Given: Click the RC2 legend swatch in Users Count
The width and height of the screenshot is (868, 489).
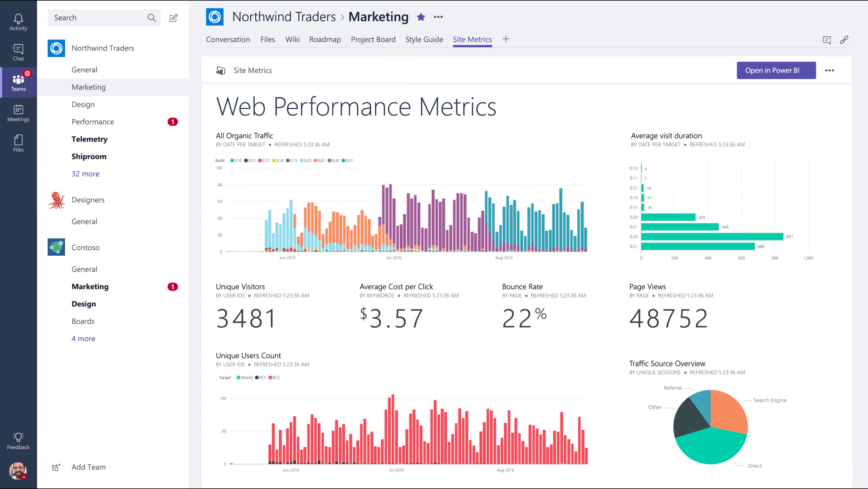Looking at the screenshot, I should (x=270, y=378).
